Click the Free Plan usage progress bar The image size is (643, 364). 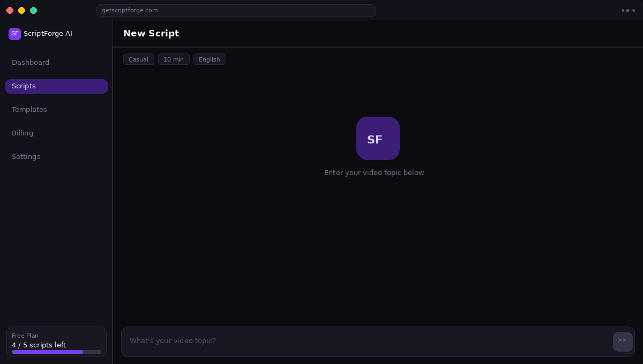pyautogui.click(x=56, y=352)
